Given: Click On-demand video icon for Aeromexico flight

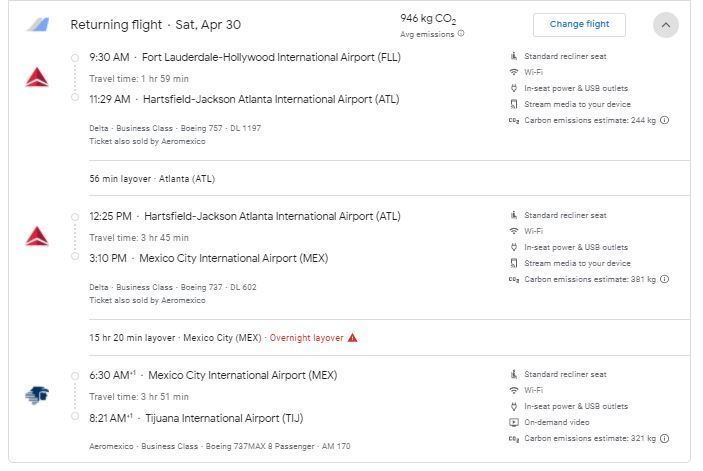Looking at the screenshot, I should pos(514,422).
